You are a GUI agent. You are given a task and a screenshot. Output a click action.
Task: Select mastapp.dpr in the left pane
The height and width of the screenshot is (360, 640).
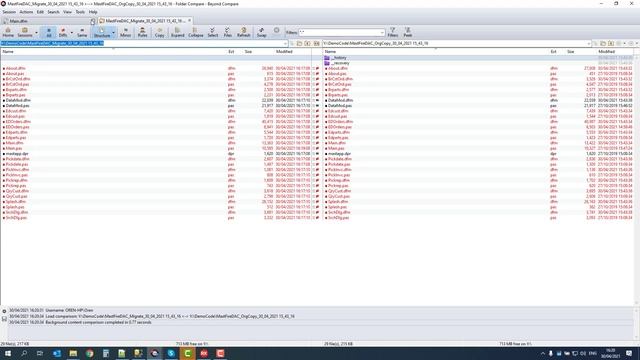17,154
